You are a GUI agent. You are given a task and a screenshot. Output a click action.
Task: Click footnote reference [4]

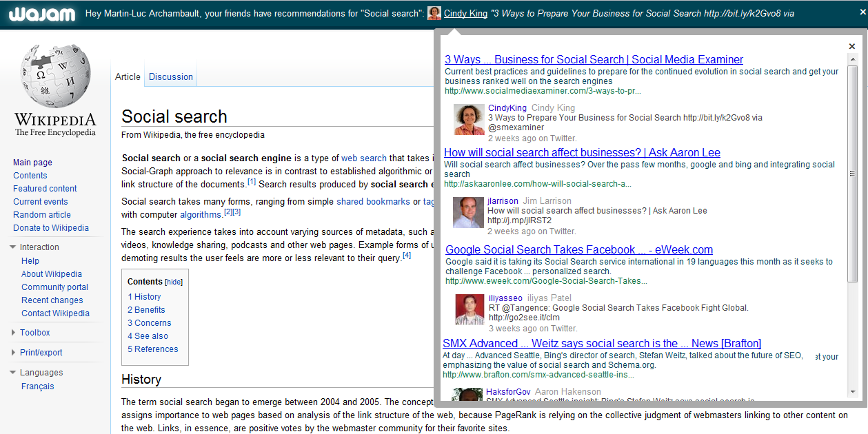(407, 256)
